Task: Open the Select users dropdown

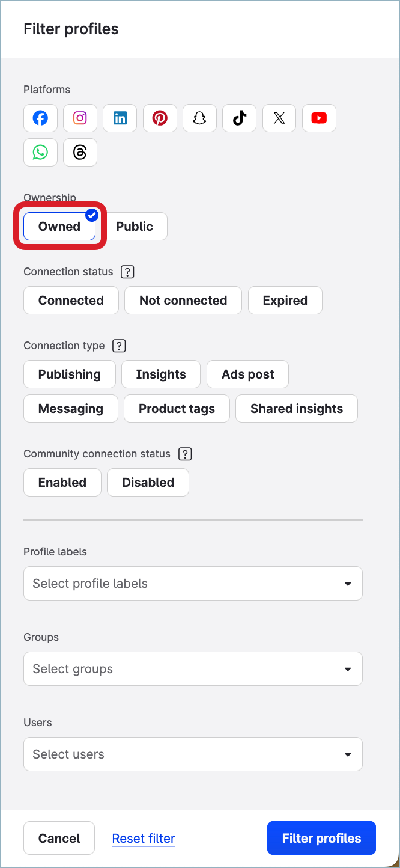Action: (x=193, y=754)
